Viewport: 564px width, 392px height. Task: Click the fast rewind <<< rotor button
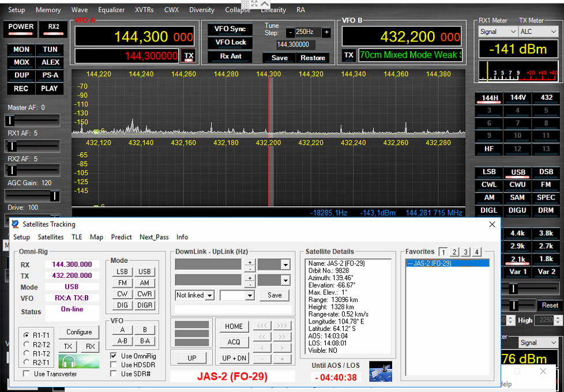coord(262,326)
